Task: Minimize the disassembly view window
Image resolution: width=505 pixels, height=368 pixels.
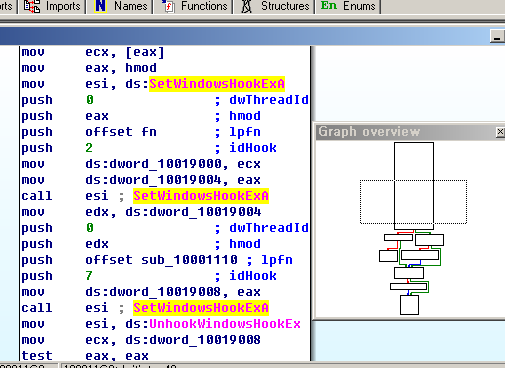Action: coord(497,37)
